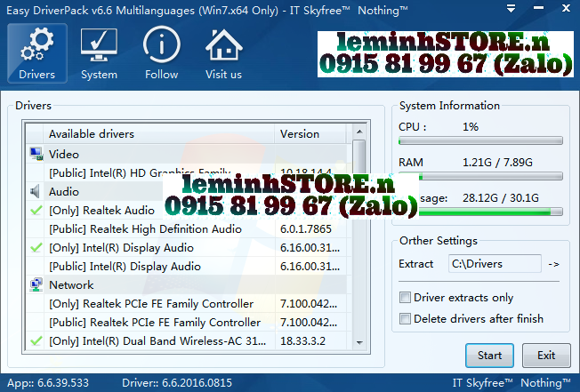
Task: Minimize the Easy DriverPack window
Action: tap(538, 8)
